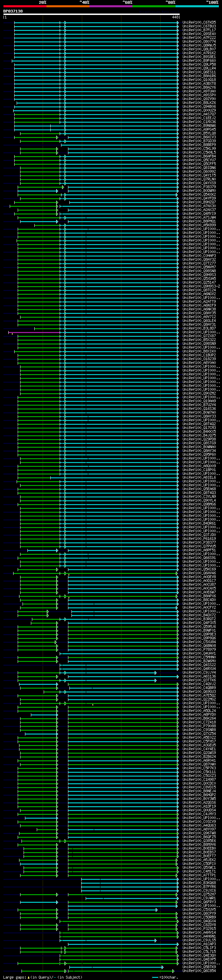The height and width of the screenshot is (980, 222).
Task: Click the red 20% identity legend swatch
Action: [25, 6]
